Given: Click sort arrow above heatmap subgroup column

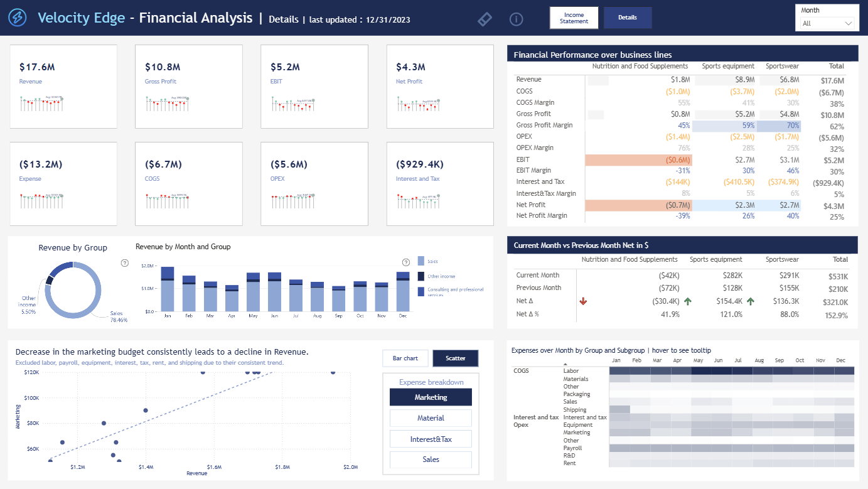Looking at the screenshot, I should coord(565,364).
